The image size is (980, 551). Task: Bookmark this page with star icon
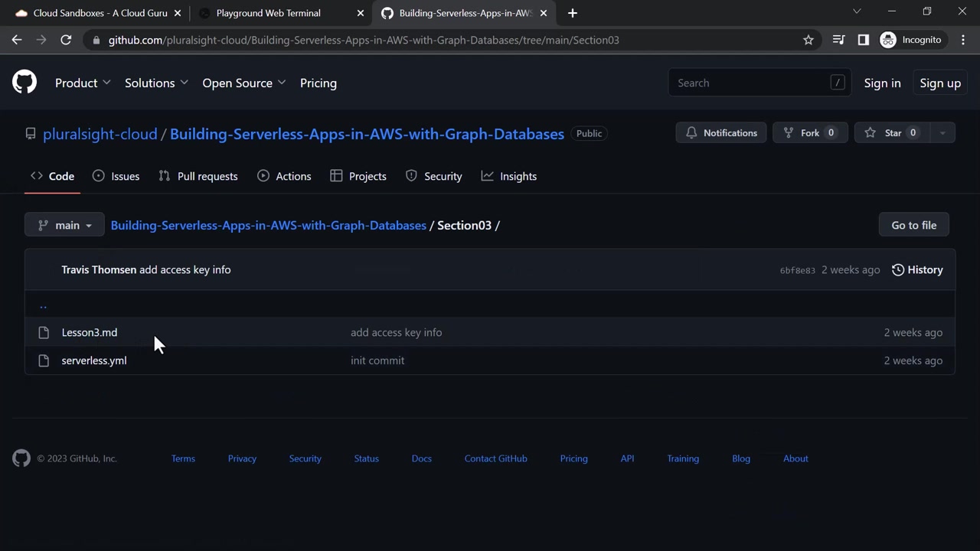[808, 40]
